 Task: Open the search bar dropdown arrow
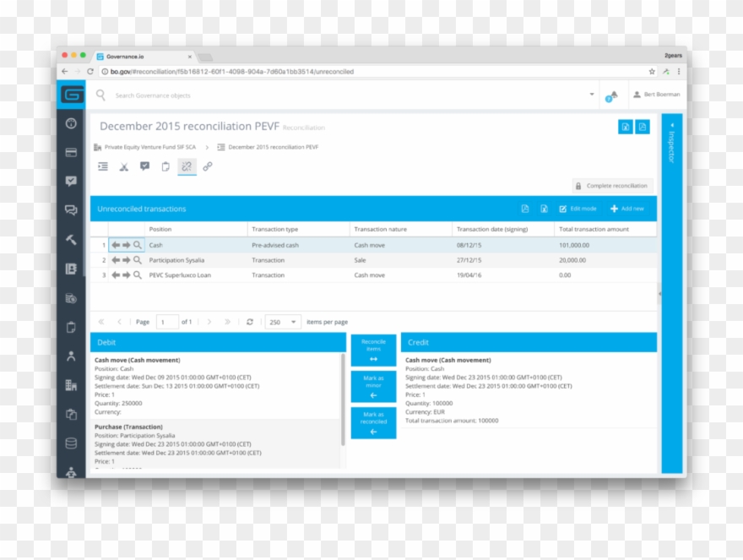(x=592, y=95)
